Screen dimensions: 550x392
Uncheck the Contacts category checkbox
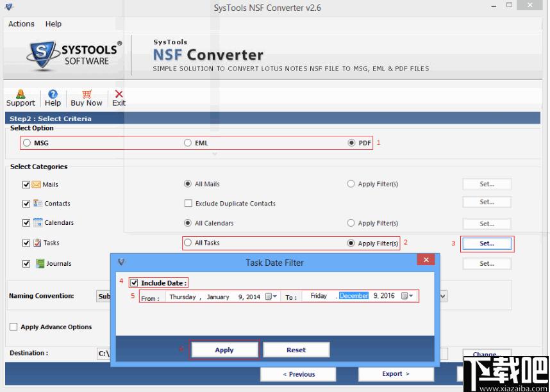click(26, 204)
